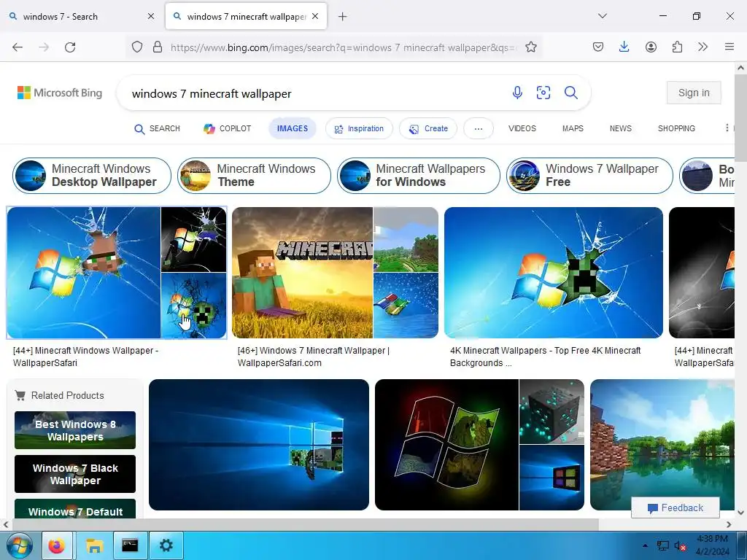This screenshot has height=560, width=747.
Task: Open the Windows 10 Minecraft blocks image
Action: click(x=259, y=445)
